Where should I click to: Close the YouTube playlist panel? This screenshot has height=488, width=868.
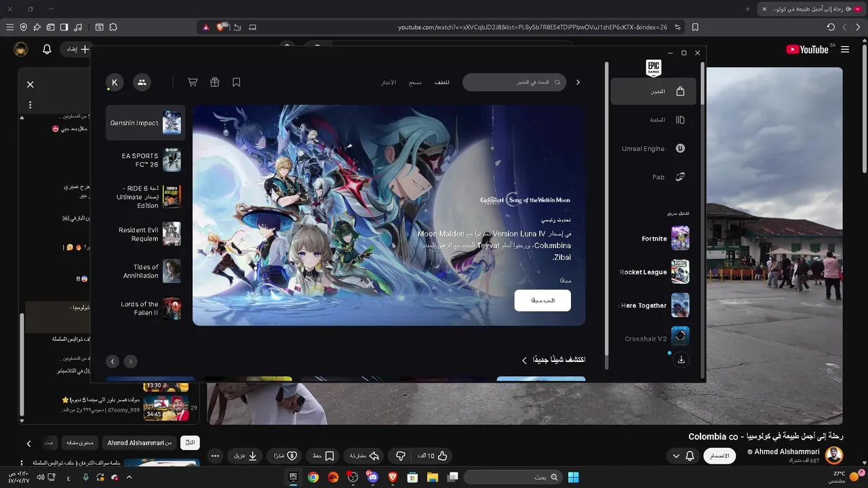30,85
